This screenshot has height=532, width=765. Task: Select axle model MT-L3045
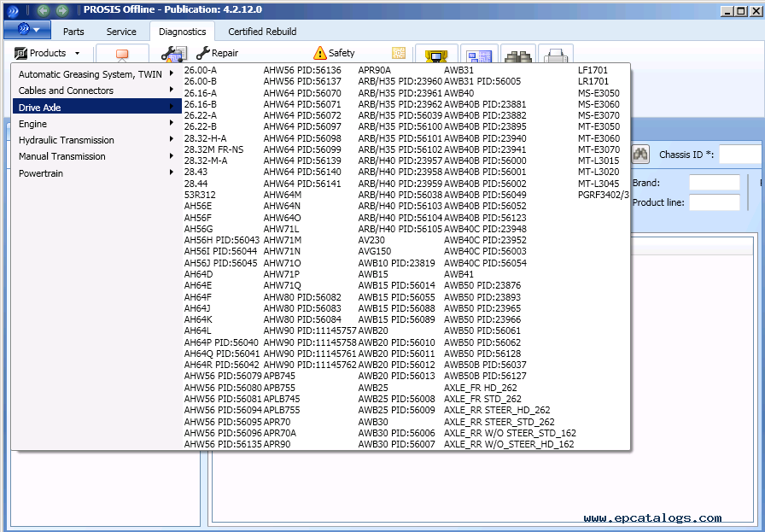599,184
